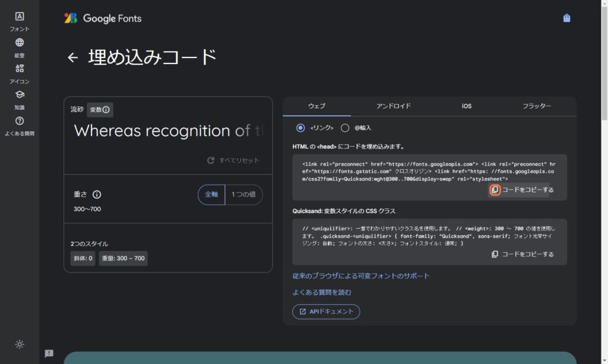Screen dimensions: 608x364
Task: Select the @輸入 radio button
Action: [x=345, y=128]
